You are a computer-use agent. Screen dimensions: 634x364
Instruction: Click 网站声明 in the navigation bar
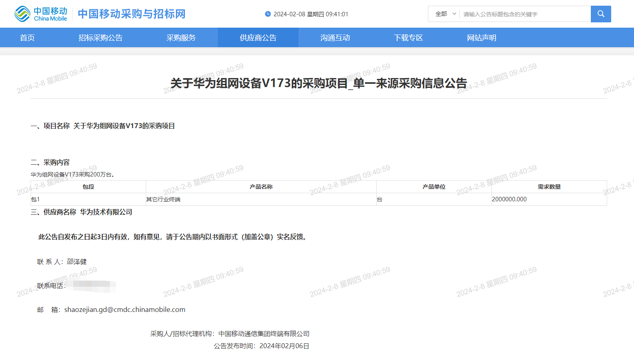482,38
